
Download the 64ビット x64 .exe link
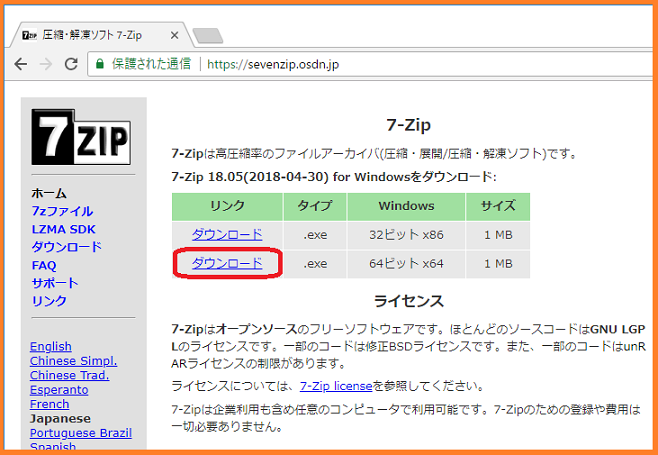[227, 263]
